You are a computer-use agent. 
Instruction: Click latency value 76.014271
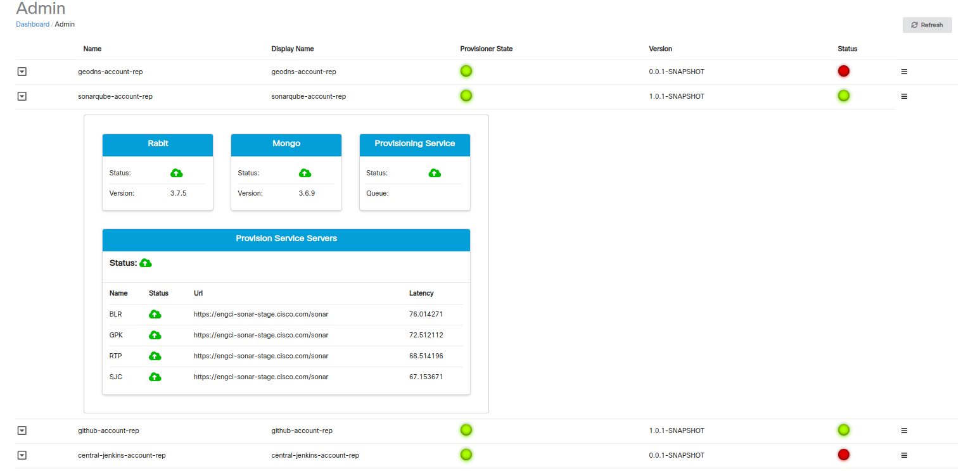(426, 314)
